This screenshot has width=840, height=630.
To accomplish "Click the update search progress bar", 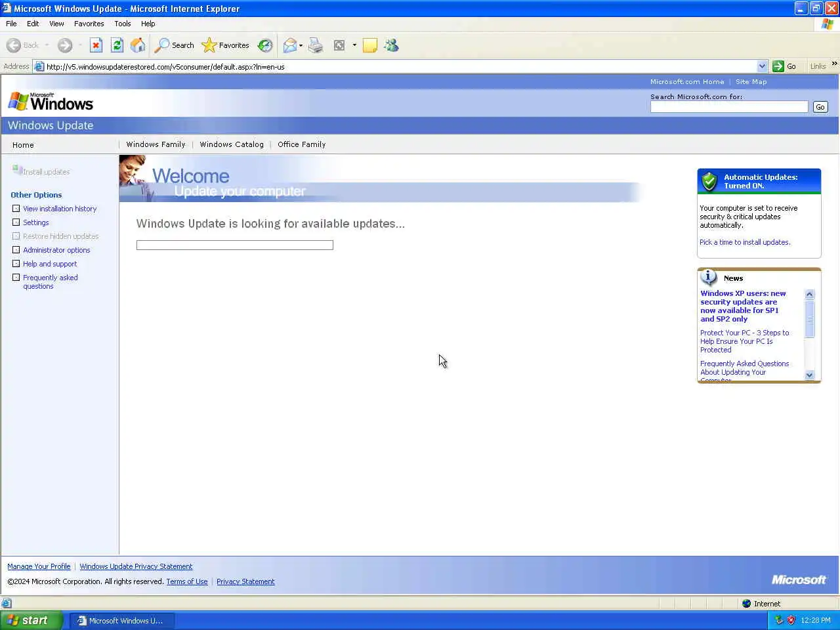I will (235, 245).
